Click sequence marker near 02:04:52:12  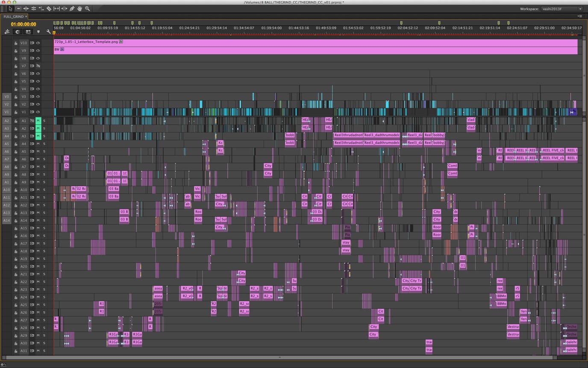coord(401,23)
